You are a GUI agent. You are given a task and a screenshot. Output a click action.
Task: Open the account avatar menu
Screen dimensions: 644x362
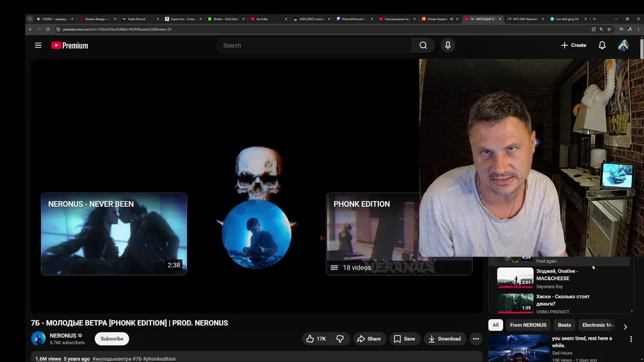coord(623,45)
